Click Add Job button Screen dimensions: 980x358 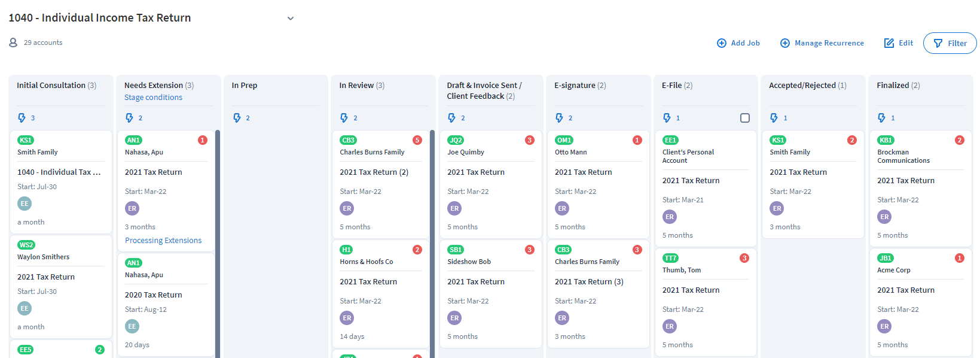click(x=738, y=43)
